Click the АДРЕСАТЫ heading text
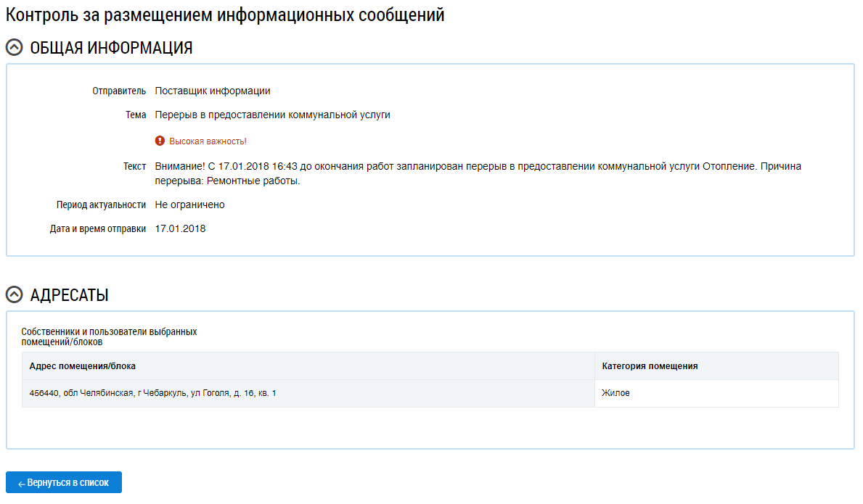The height and width of the screenshot is (504, 863). point(70,296)
